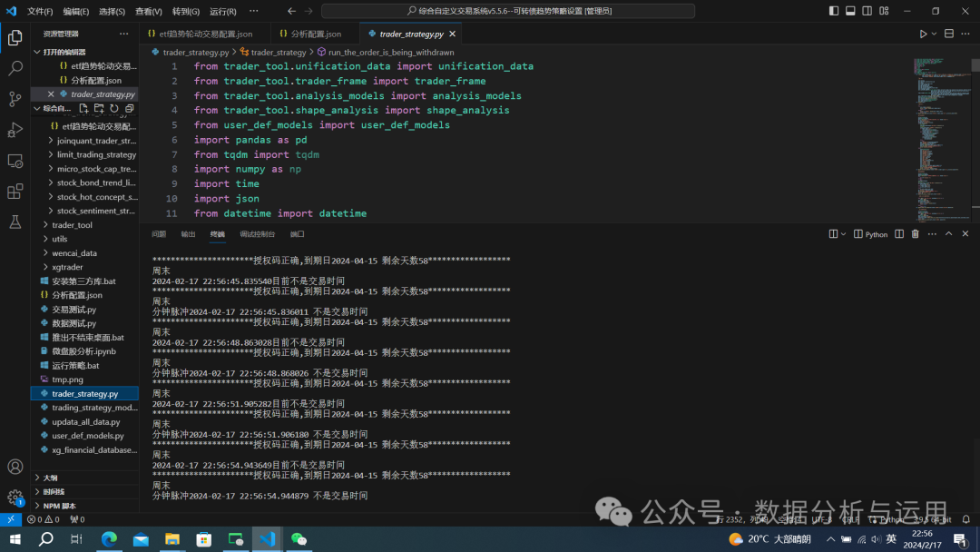Open terminal panel more actions ellipsis
980x552 pixels.
point(932,234)
